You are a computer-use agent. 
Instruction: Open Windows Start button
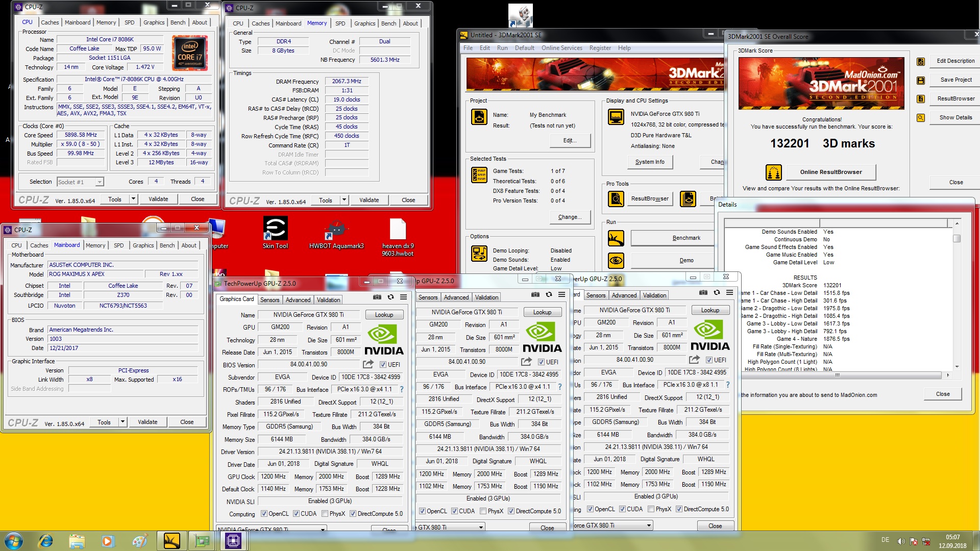point(13,540)
